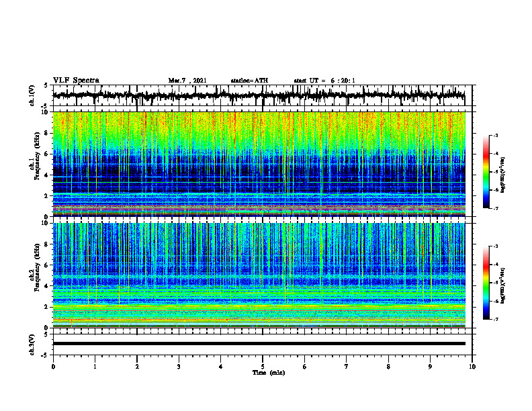Click the "6" kHz tick on ch.2 spectrogram axis
This screenshot has width=532, height=411.
47,265
